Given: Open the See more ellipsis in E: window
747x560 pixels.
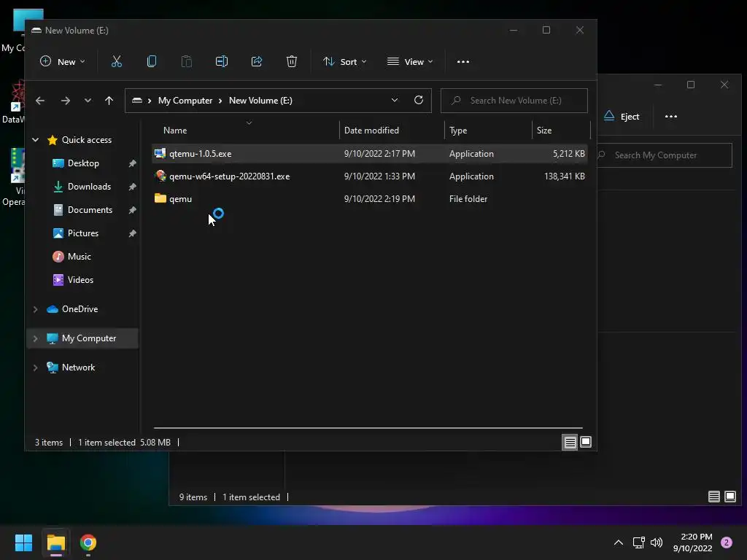Looking at the screenshot, I should pyautogui.click(x=463, y=62).
